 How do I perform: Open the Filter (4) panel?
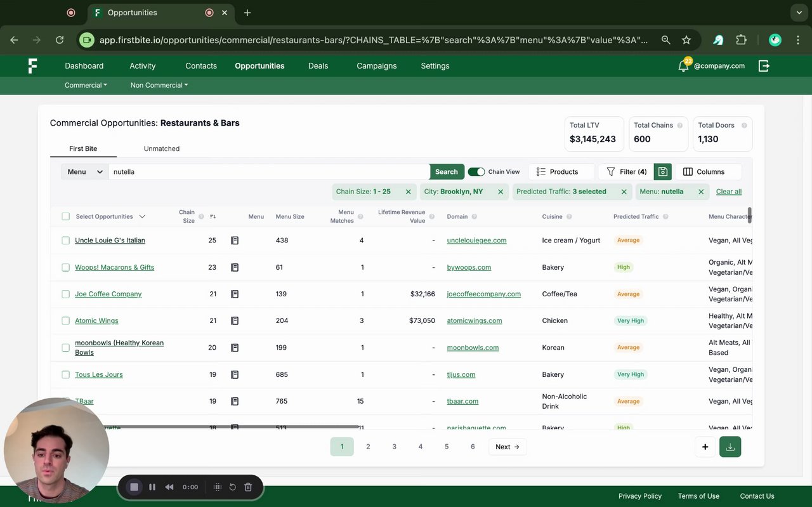[626, 171]
